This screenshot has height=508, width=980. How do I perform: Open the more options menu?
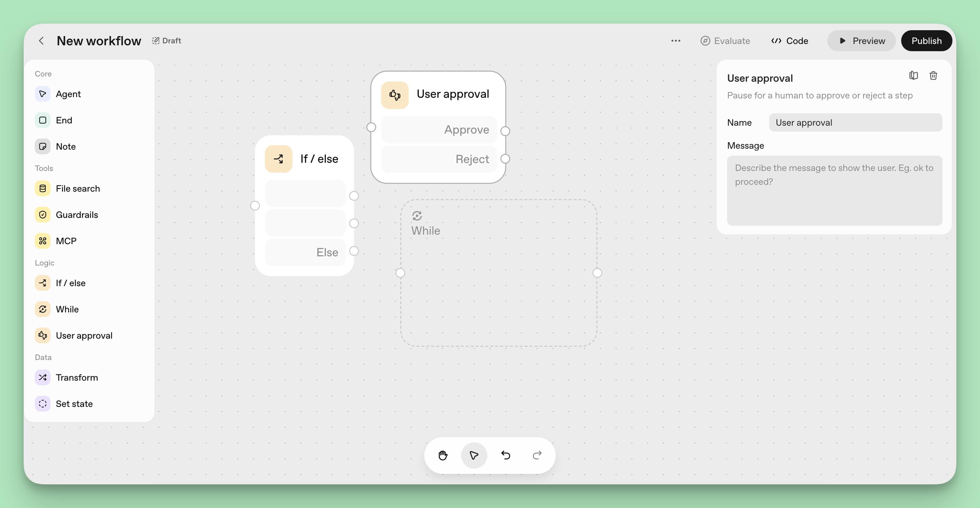pyautogui.click(x=675, y=41)
